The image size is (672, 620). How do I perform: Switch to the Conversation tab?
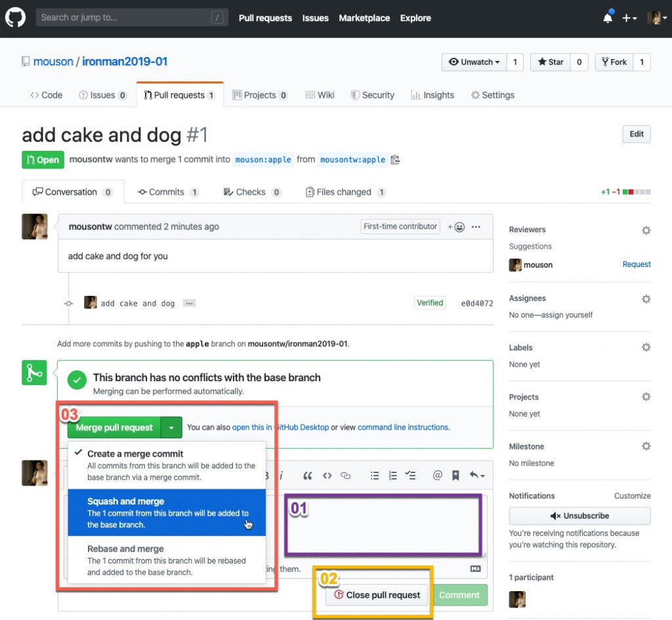click(73, 192)
